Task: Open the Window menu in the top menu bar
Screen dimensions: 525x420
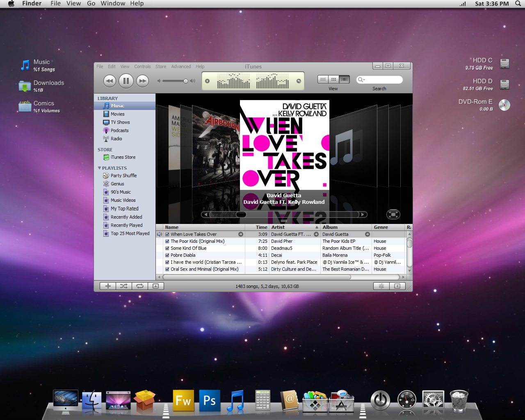Action: [x=113, y=4]
